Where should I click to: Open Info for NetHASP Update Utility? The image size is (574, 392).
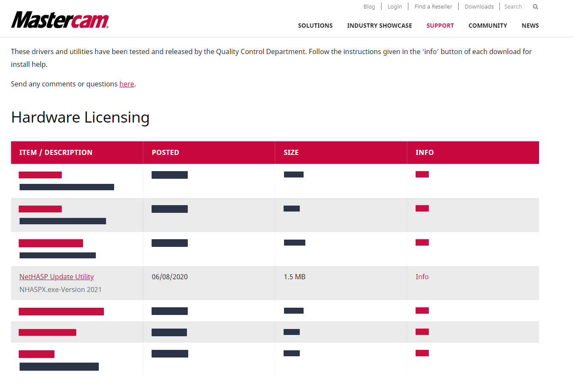pyautogui.click(x=422, y=277)
